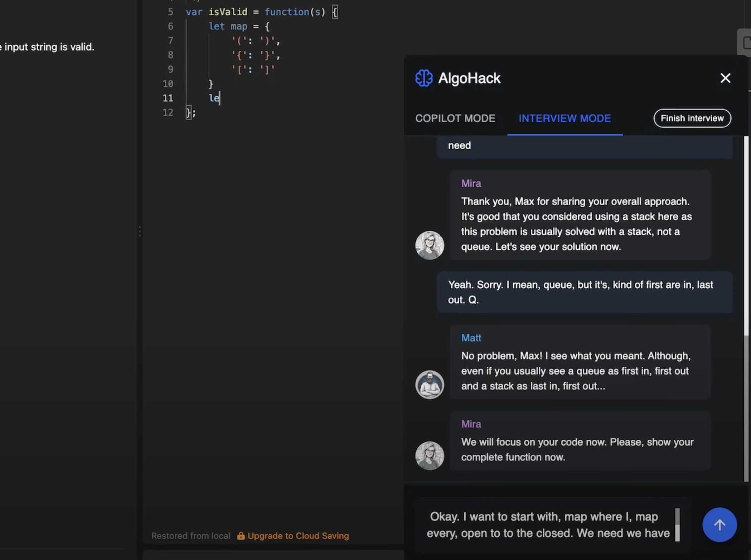This screenshot has width=751, height=560.
Task: Click the blue send arrow button
Action: [x=719, y=525]
